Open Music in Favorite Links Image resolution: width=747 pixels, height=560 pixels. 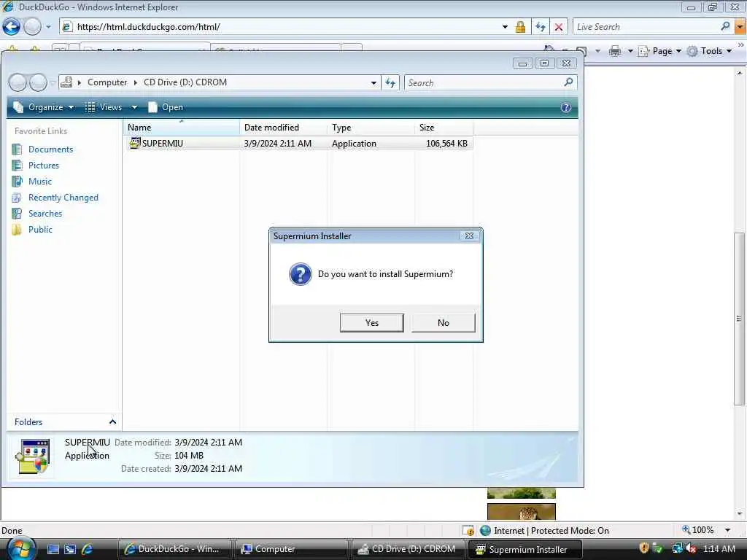pyautogui.click(x=40, y=182)
